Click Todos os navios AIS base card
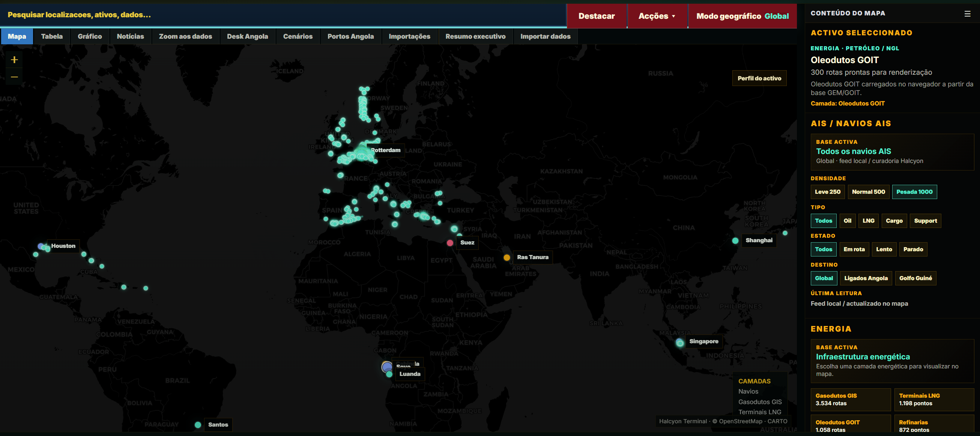The image size is (980, 436). (x=892, y=152)
